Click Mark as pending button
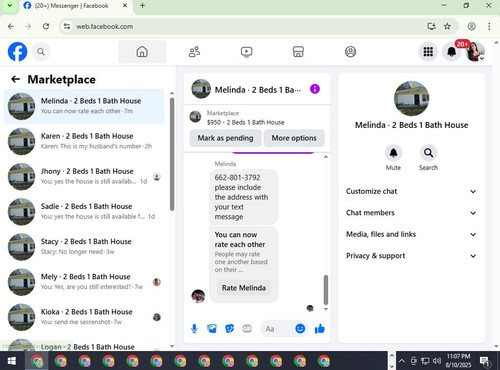Image resolution: width=500 pixels, height=370 pixels. [225, 138]
